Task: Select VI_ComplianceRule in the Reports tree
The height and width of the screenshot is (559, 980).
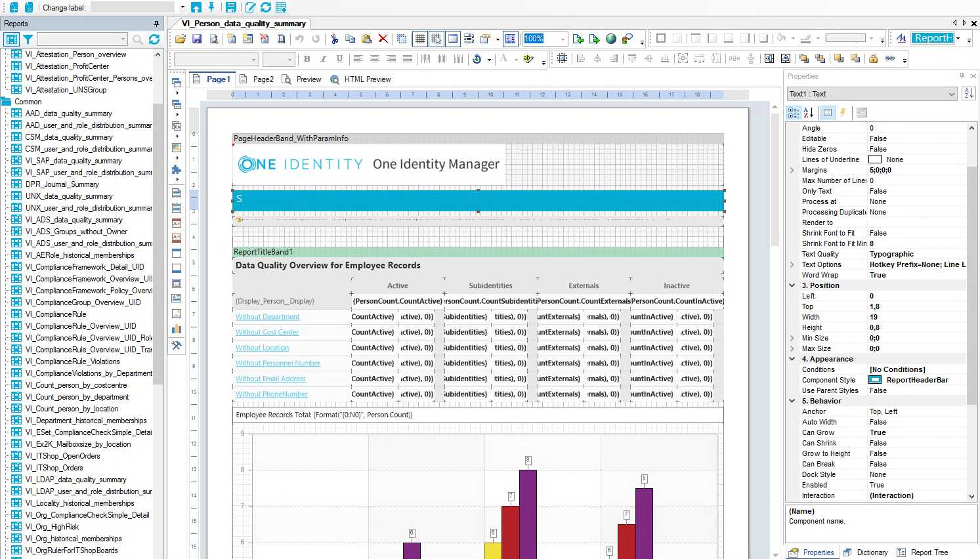Action: [55, 314]
